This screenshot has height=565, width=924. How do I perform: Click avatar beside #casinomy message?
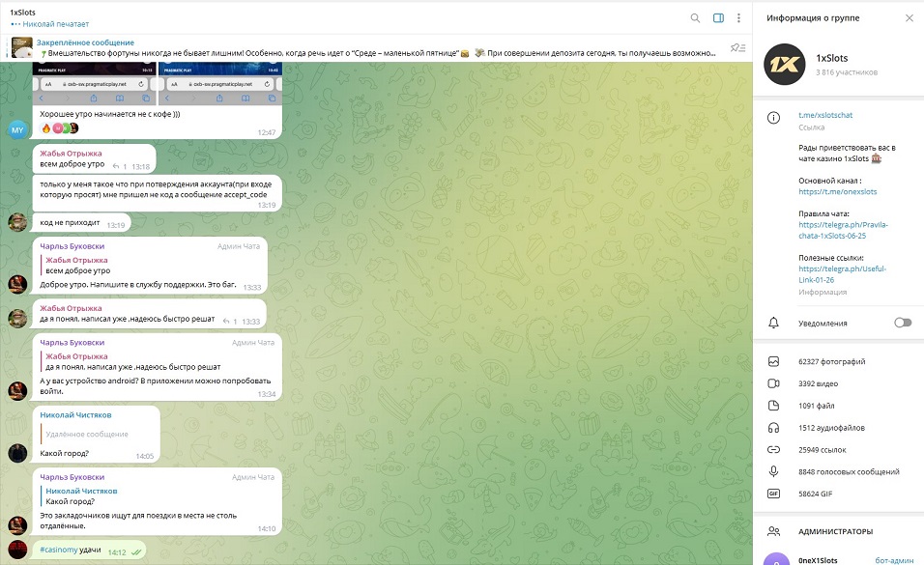tap(17, 550)
